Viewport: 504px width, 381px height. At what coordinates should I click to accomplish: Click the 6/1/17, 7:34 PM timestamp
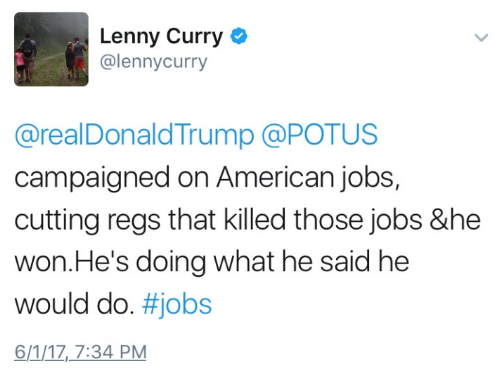point(80,352)
